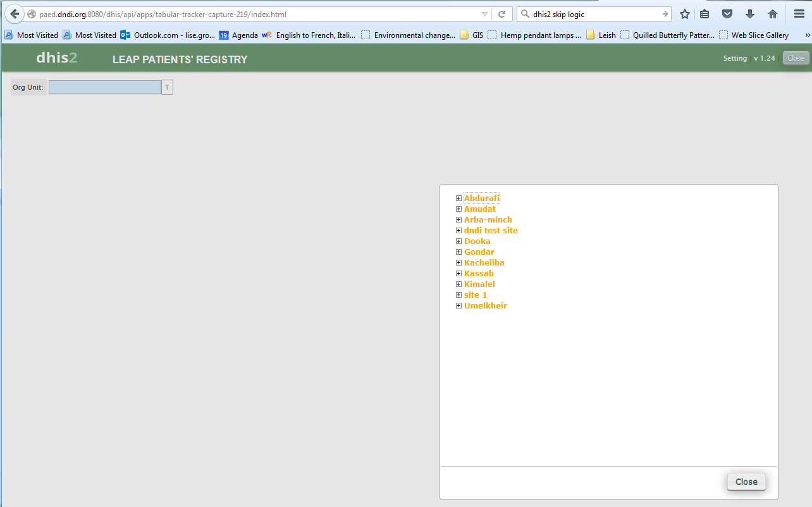
Task: Expand the Umelkheir plus icon
Action: coord(459,306)
